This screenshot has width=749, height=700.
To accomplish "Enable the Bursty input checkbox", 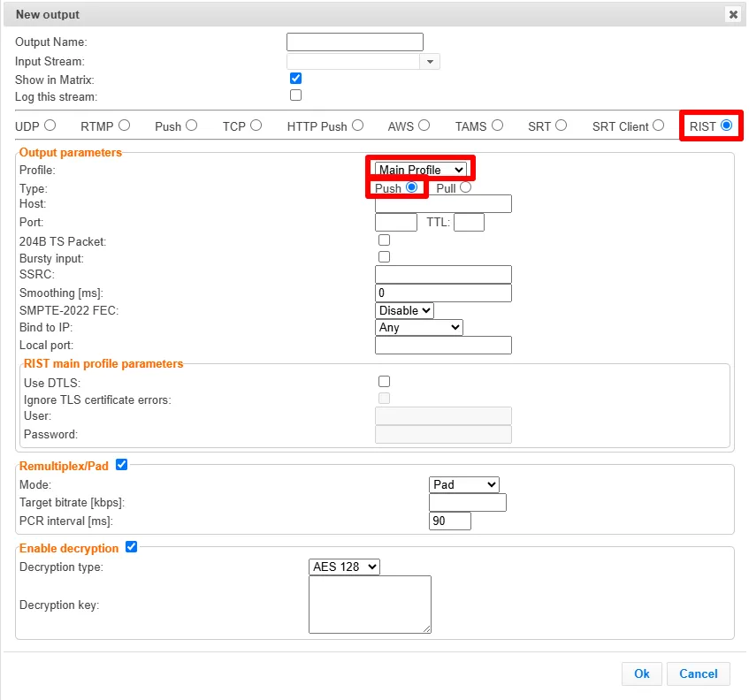I will coord(384,257).
